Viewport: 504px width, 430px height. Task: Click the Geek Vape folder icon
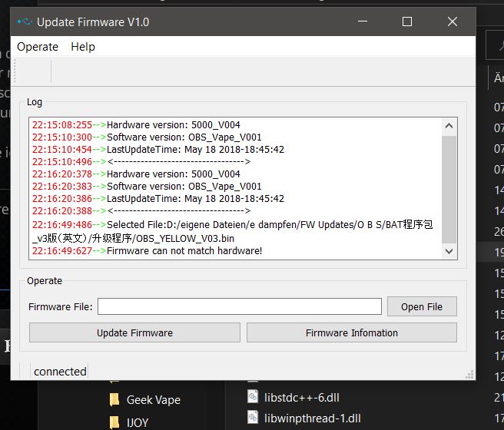pos(114,400)
